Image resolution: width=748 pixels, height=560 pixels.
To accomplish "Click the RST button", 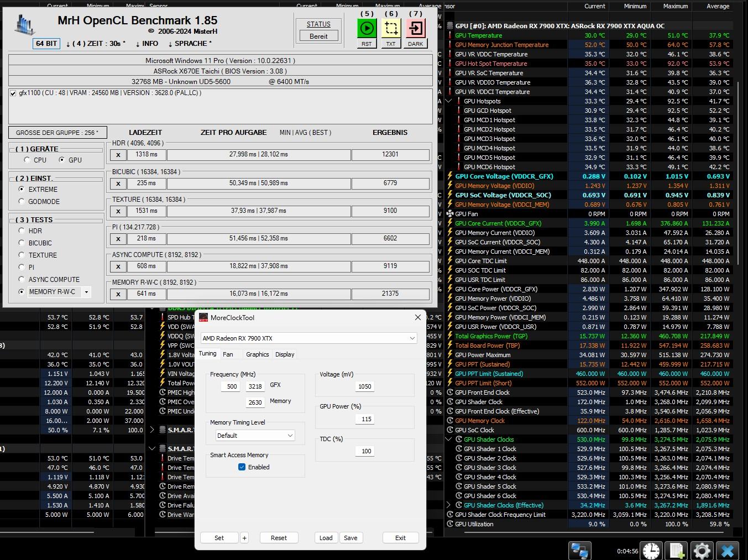I will [367, 44].
